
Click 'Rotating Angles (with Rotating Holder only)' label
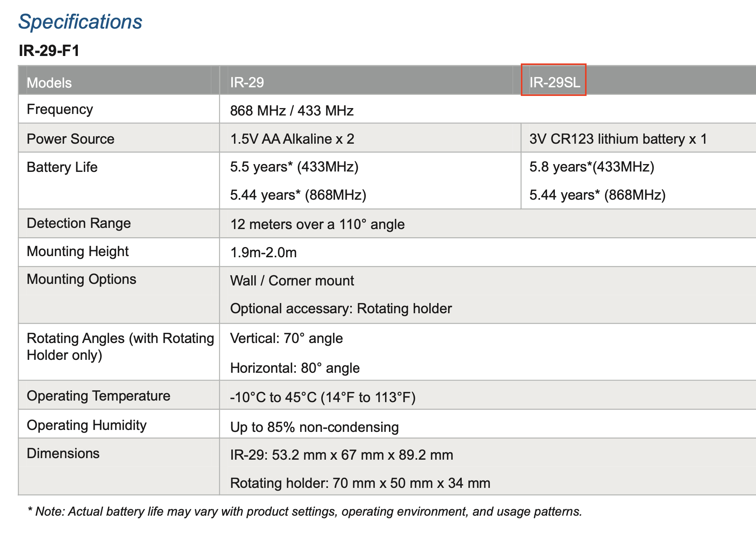coord(120,347)
